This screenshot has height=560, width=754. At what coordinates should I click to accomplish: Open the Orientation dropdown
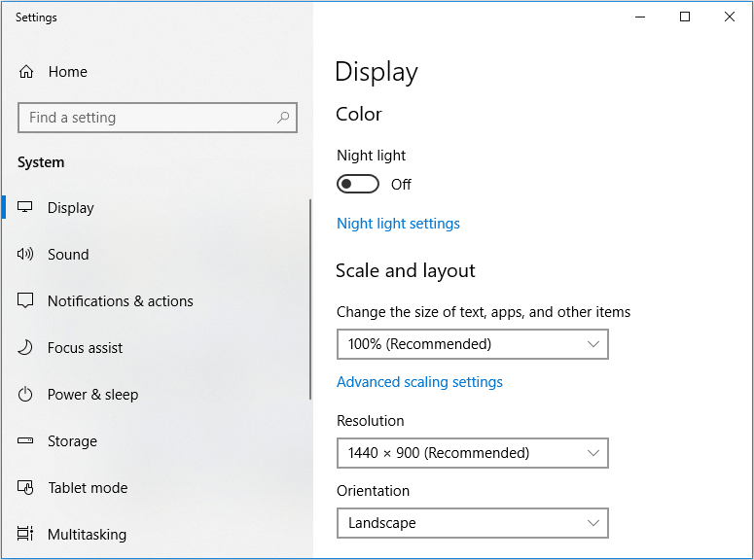pyautogui.click(x=472, y=523)
